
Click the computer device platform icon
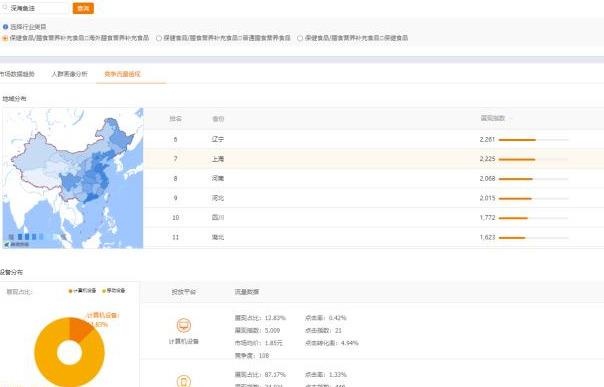pos(184,325)
